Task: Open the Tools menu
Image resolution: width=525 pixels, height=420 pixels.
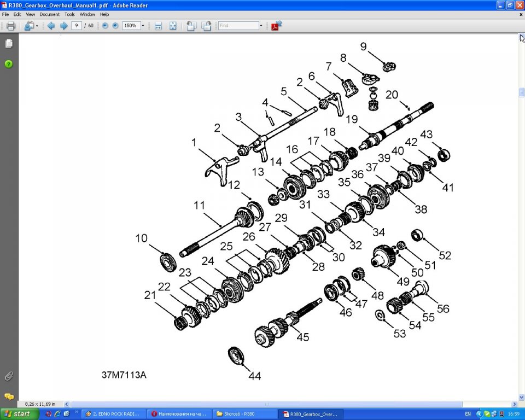Action: [69, 14]
